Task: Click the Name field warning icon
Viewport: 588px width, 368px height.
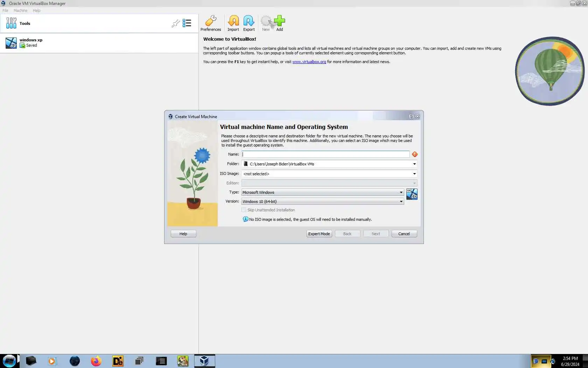Action: (x=415, y=154)
